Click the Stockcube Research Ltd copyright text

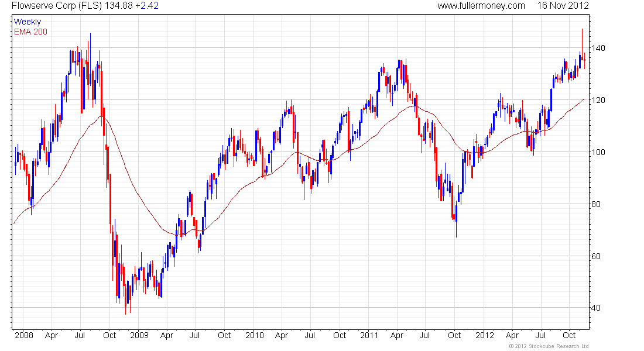tap(549, 346)
